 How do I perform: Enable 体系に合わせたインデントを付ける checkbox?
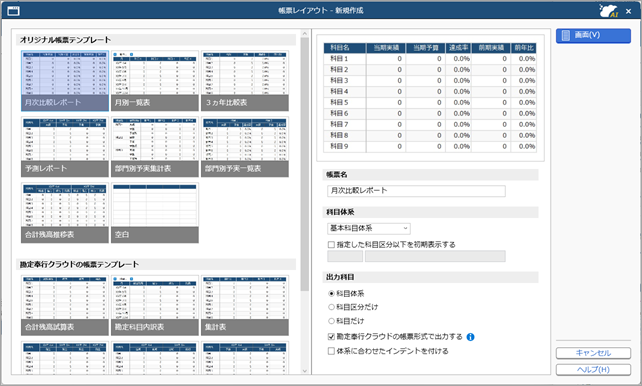[x=331, y=351]
